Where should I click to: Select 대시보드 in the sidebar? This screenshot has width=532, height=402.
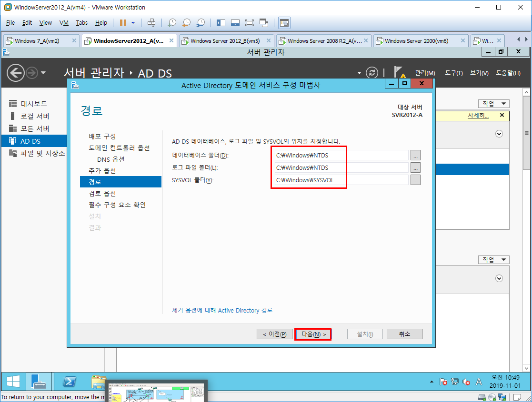click(x=34, y=104)
